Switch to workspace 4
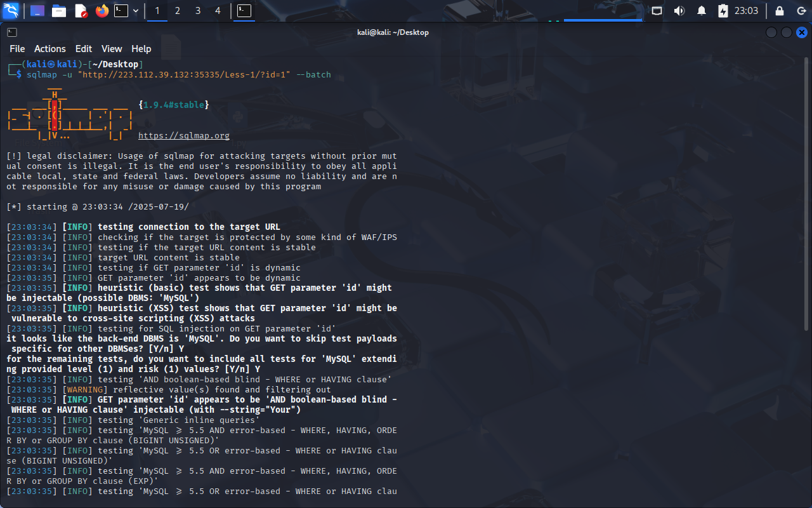812x508 pixels. click(218, 11)
